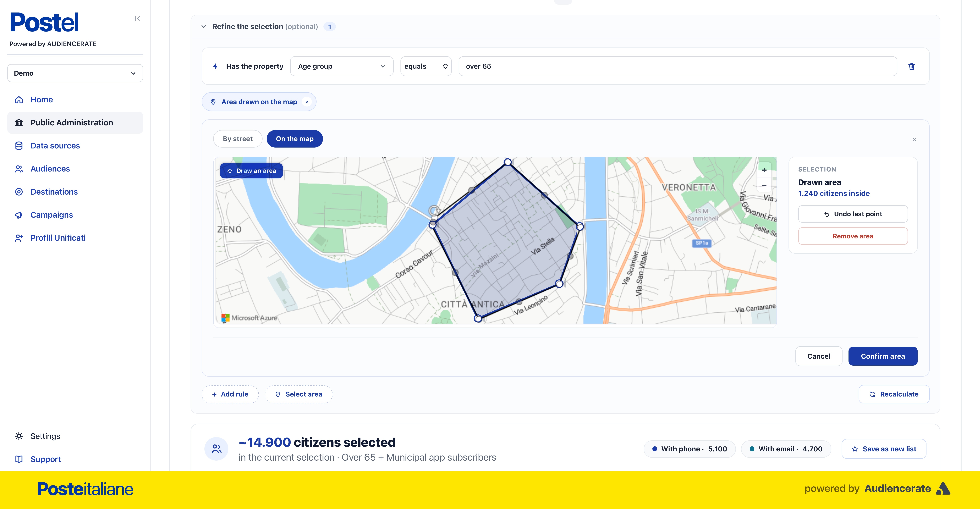Click the With email 4.700 chip
980x509 pixels.
(786, 449)
